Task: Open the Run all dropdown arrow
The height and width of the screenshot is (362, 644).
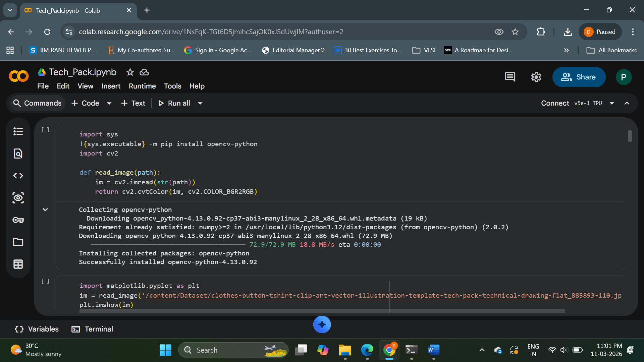Action: 200,103
